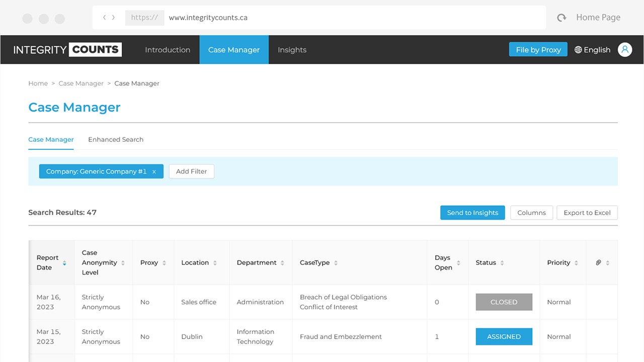Image resolution: width=644 pixels, height=362 pixels.
Task: Click the Fraud and Embezzlement case type
Action: 341,337
